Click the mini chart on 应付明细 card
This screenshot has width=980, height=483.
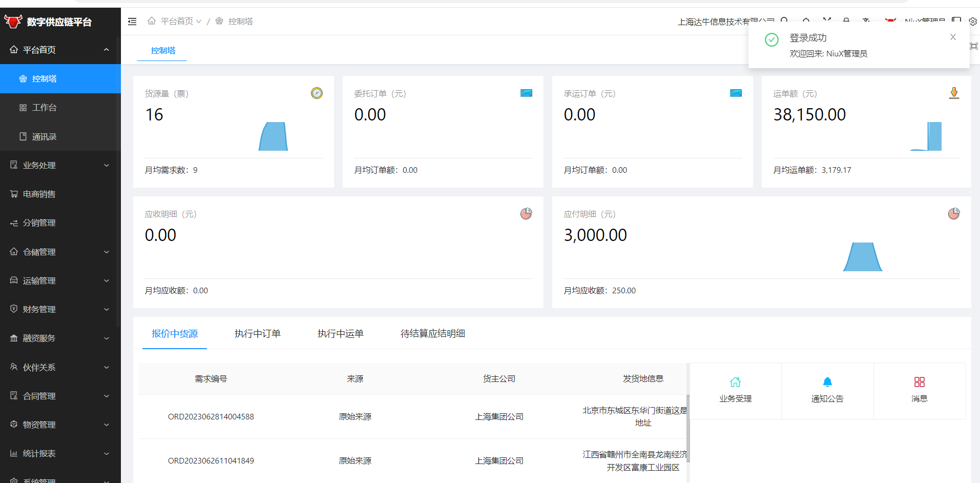[863, 257]
